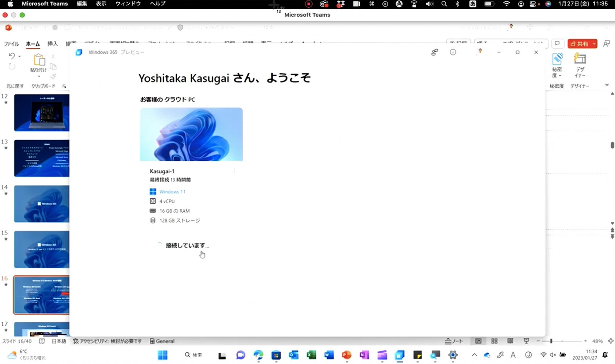Open PowerPoint clipboard group dialog launcher

coord(64,86)
